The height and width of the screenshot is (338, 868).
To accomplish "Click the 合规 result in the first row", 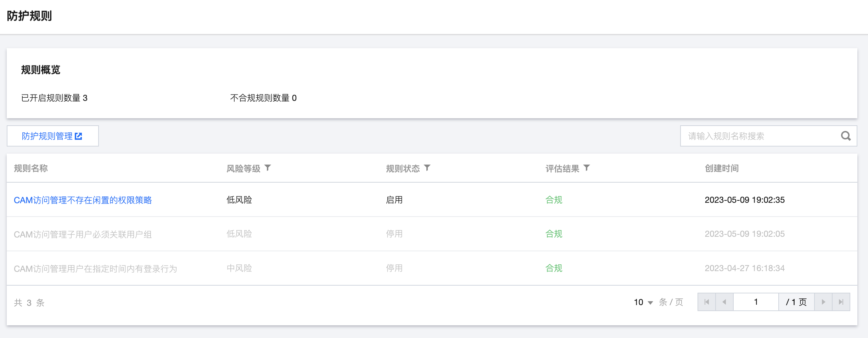I will point(554,200).
